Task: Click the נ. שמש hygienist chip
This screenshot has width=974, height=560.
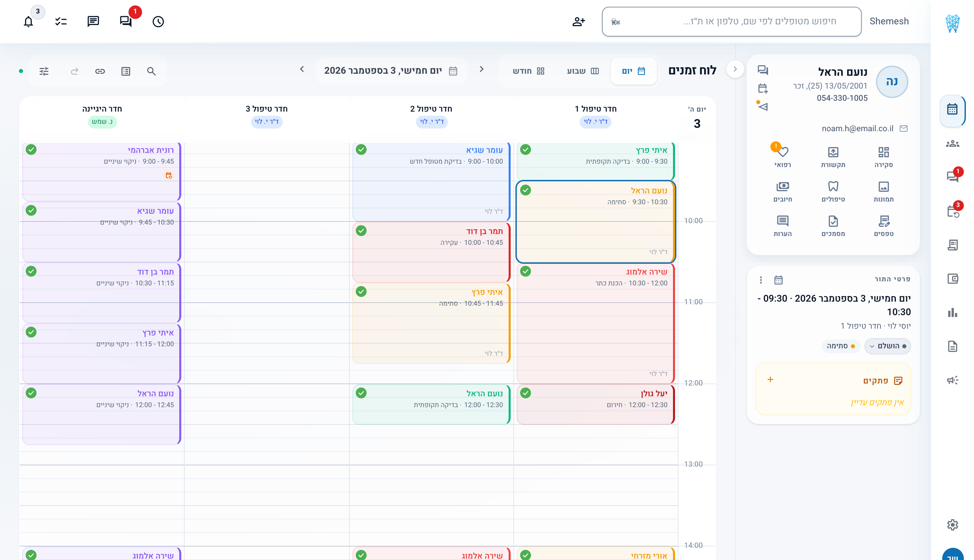Action: pos(102,121)
